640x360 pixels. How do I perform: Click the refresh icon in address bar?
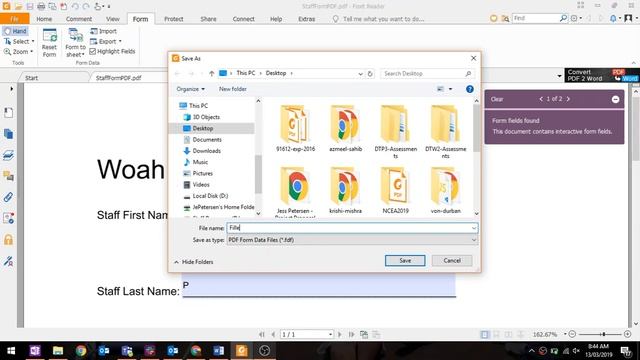[370, 74]
